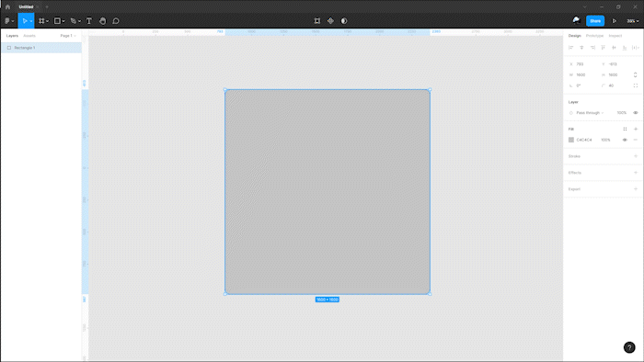Screen dimensions: 644x362
Task: Click the Align horizontal centers icon
Action: (x=581, y=48)
